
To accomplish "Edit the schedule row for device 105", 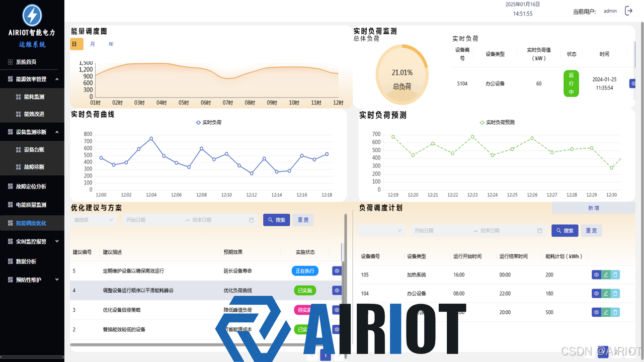I will point(606,275).
